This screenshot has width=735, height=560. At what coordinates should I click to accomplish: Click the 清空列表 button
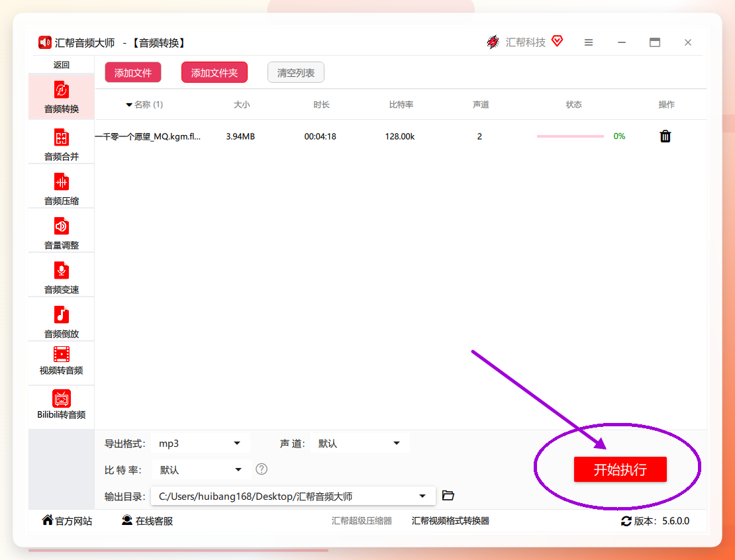click(x=296, y=73)
